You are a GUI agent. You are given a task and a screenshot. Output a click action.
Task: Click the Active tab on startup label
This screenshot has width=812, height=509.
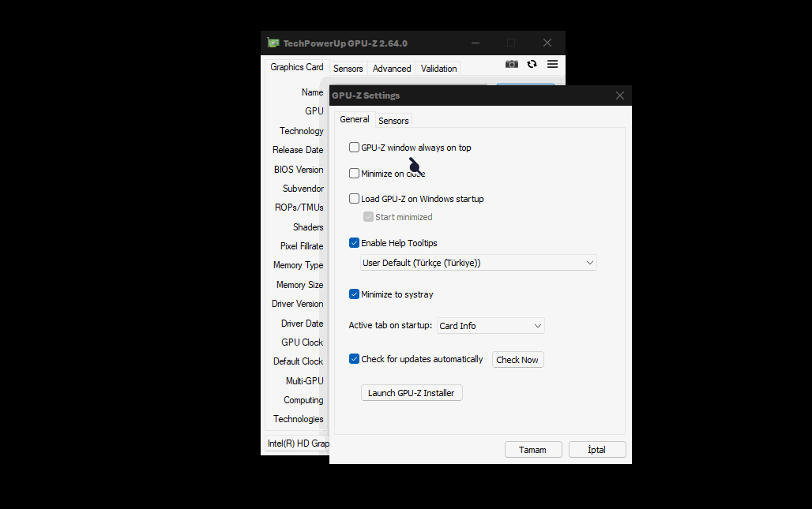pyautogui.click(x=390, y=325)
